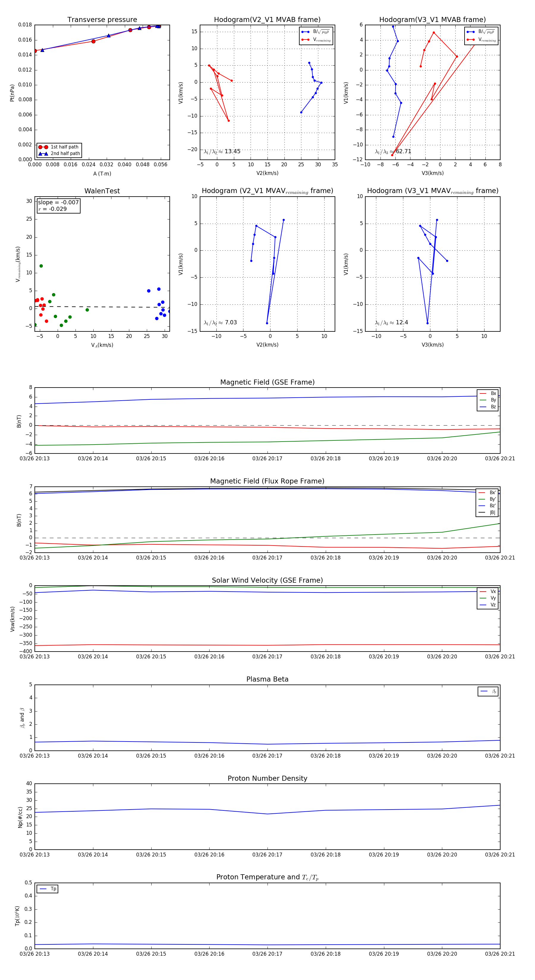Click the 'Vz' legend entry in solar wind plot

tap(488, 605)
